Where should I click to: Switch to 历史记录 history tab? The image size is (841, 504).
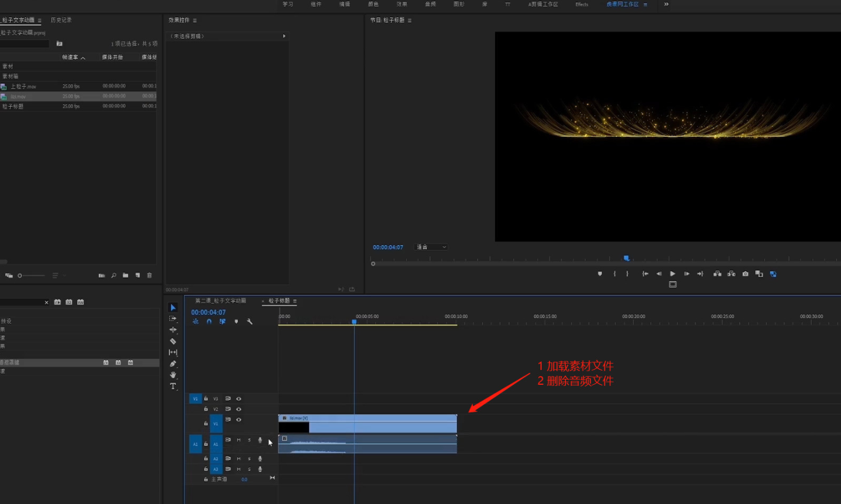[61, 20]
